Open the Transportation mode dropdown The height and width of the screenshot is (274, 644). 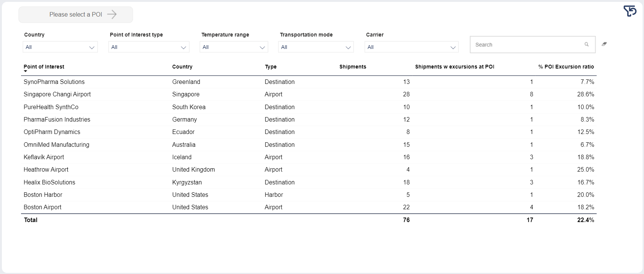pos(316,47)
